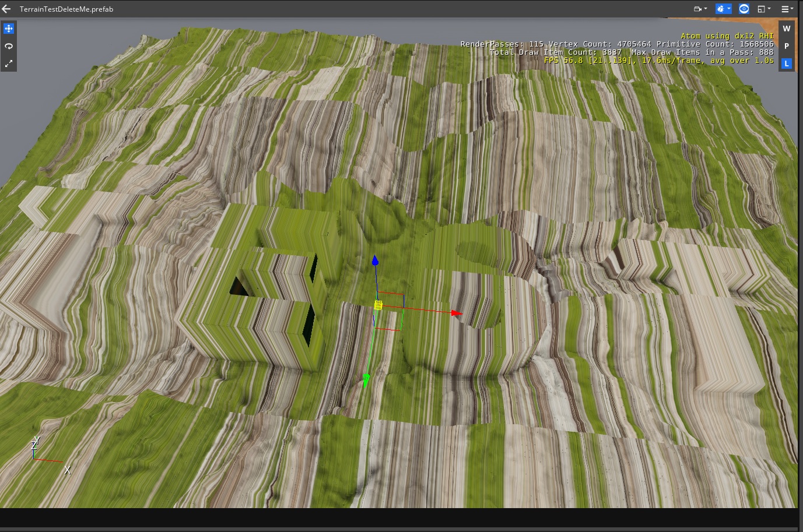Click the camera icon in the viewport toolbar

pyautogui.click(x=697, y=9)
